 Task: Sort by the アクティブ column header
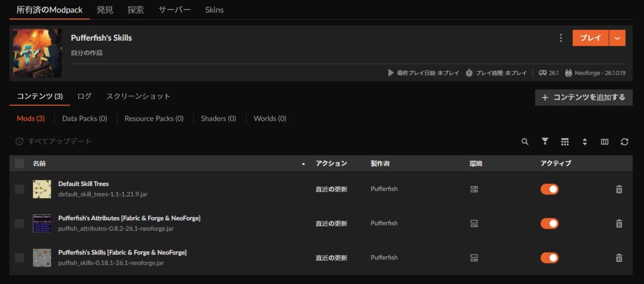click(x=556, y=163)
